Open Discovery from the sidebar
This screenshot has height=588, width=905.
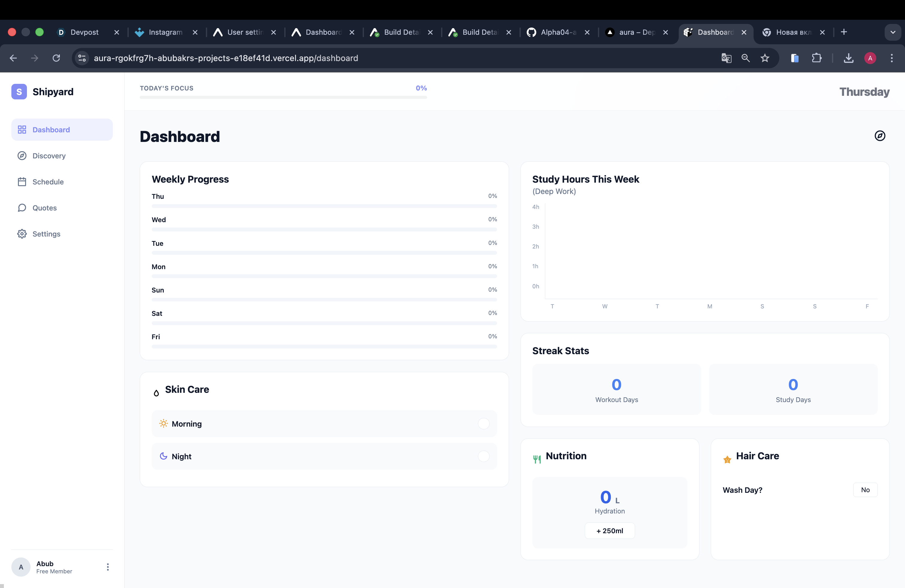tap(49, 156)
